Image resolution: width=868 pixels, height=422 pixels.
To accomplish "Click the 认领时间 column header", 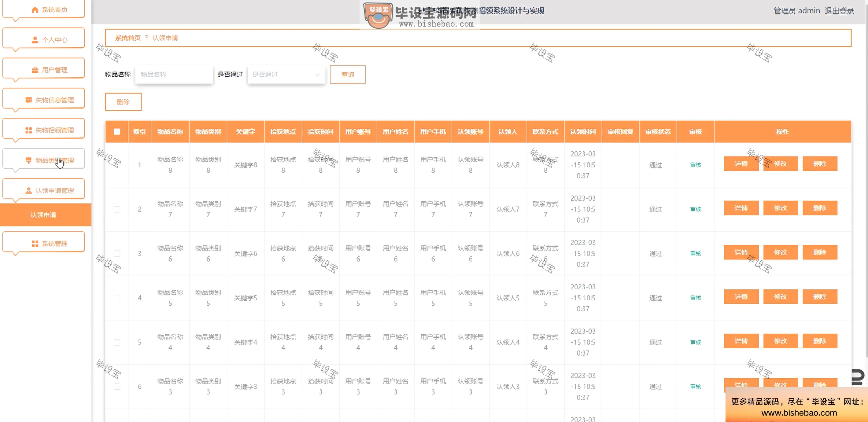I will [583, 132].
